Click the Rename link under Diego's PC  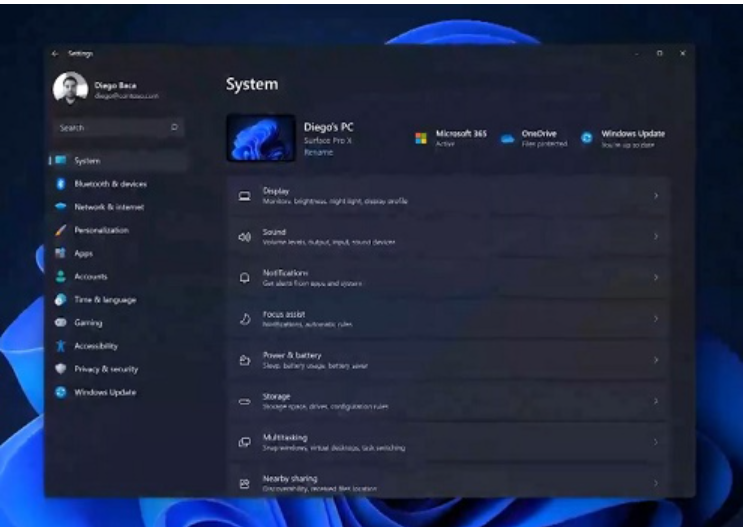point(318,152)
